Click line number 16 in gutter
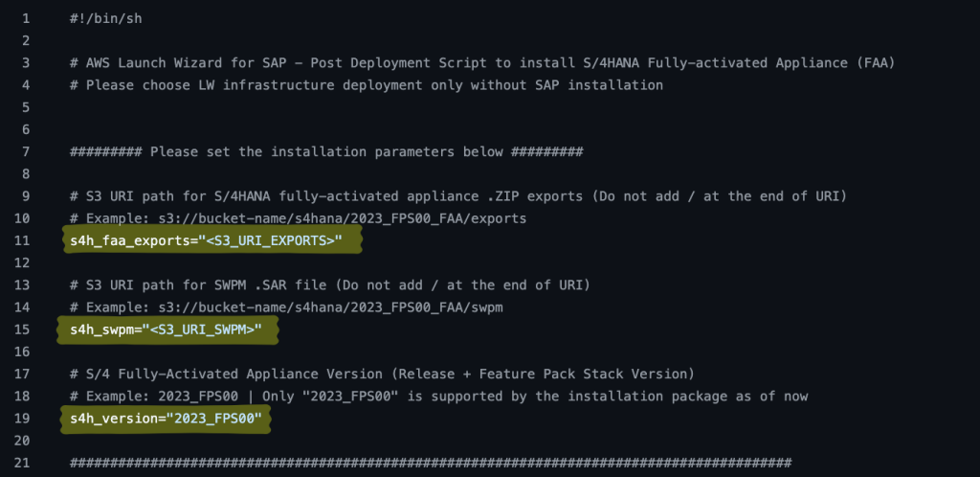 pyautogui.click(x=22, y=352)
